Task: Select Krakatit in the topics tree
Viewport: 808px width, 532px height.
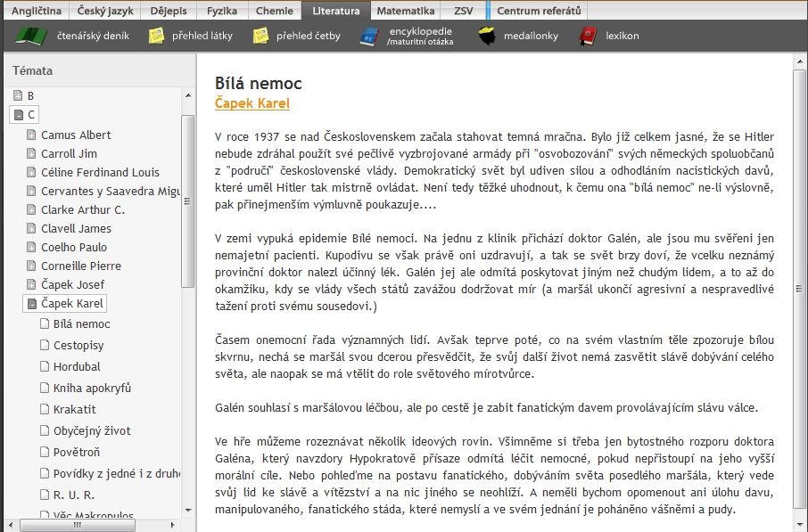Action: (x=75, y=409)
